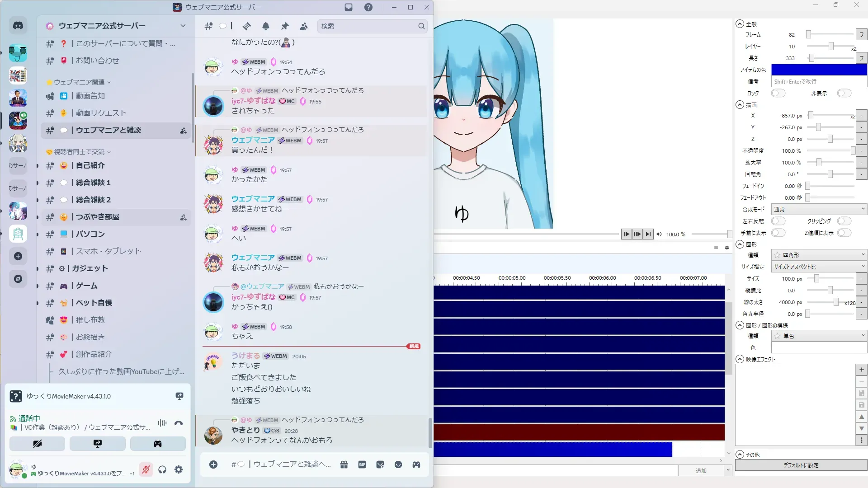Open Discord user settings gear

point(179,470)
